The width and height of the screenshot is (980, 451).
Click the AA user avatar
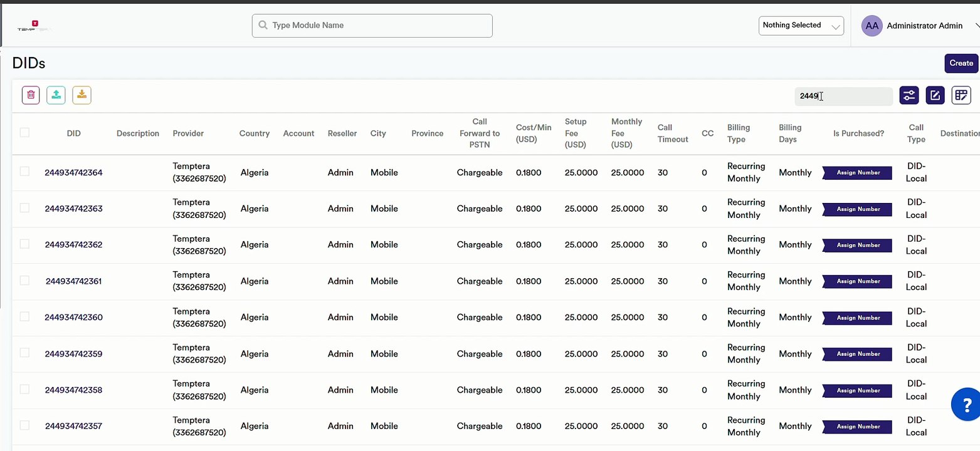pos(872,26)
